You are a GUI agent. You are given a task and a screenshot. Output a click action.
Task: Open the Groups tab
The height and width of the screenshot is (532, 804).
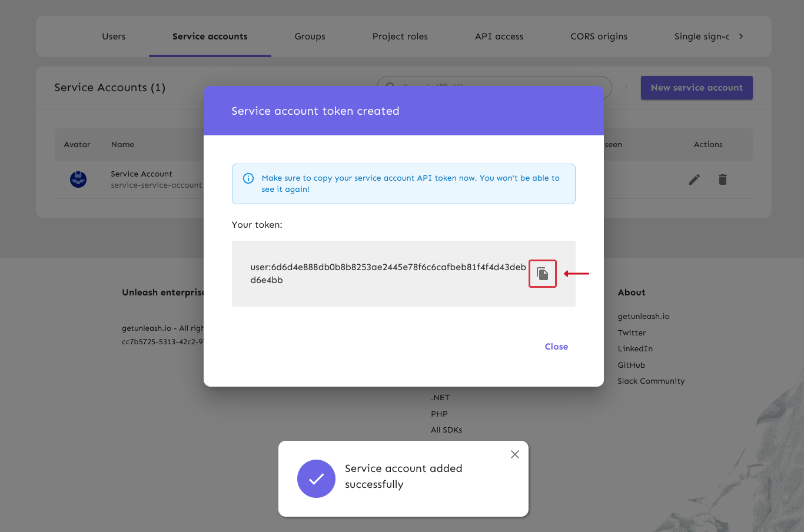(x=310, y=36)
